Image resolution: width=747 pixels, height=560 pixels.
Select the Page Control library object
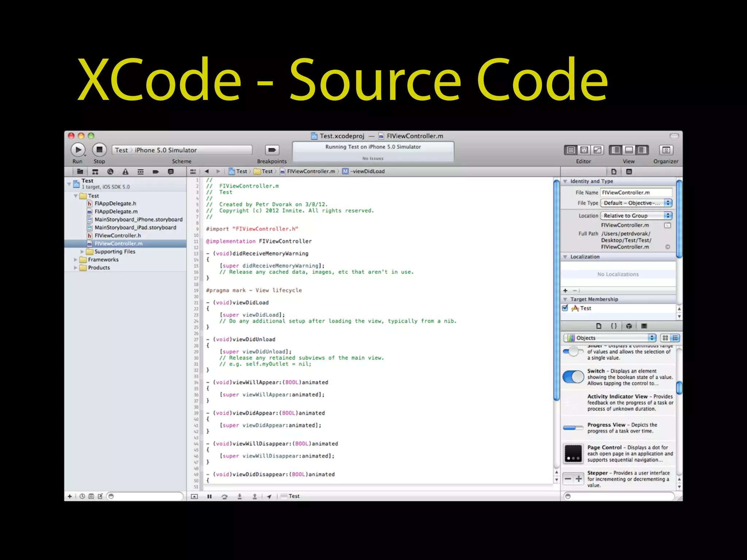click(x=619, y=454)
